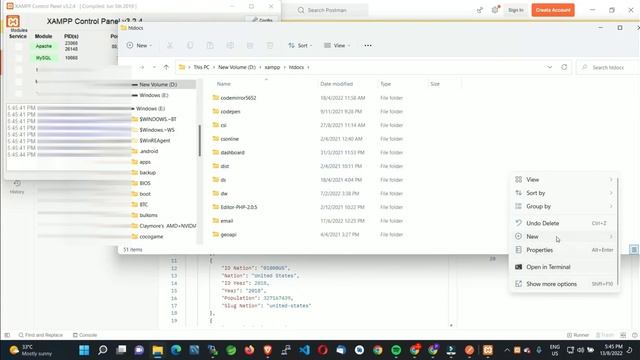
Task: Expand Group by submenu in context menu
Action: pos(564,207)
